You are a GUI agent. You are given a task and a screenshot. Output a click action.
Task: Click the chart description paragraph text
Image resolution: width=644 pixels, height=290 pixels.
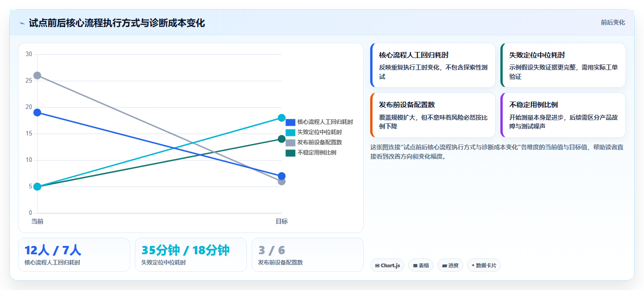[x=498, y=152]
